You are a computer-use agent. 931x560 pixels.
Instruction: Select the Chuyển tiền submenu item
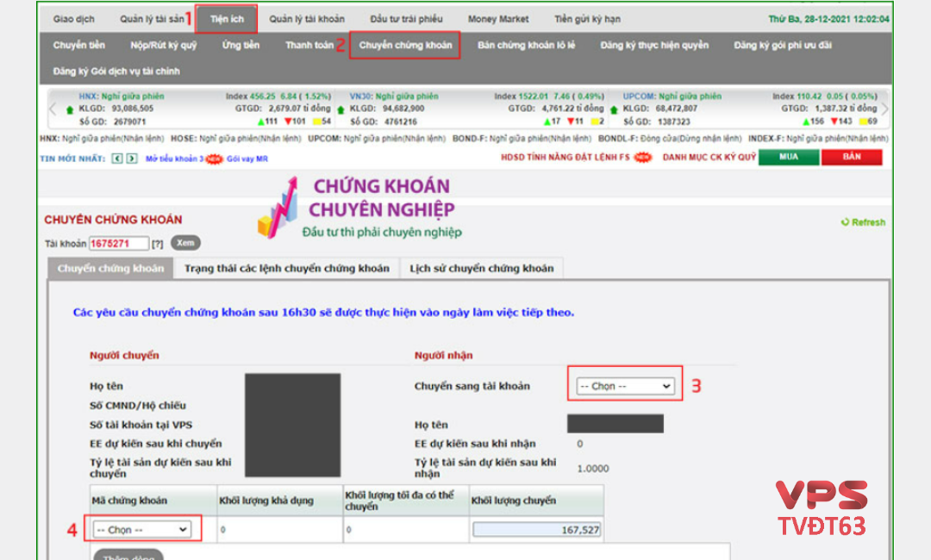[x=79, y=45]
